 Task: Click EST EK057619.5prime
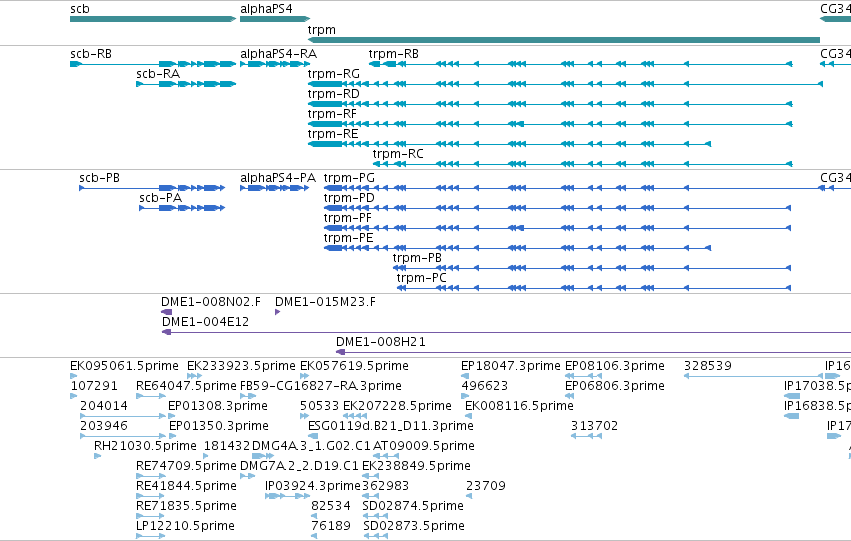(354, 366)
